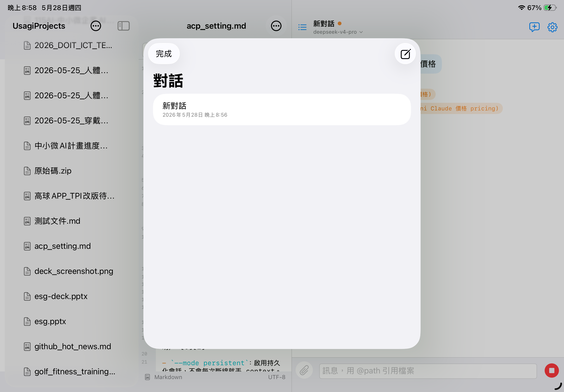Click the file icon beside acp_setting.md
This screenshot has height=392, width=564.
[27, 246]
